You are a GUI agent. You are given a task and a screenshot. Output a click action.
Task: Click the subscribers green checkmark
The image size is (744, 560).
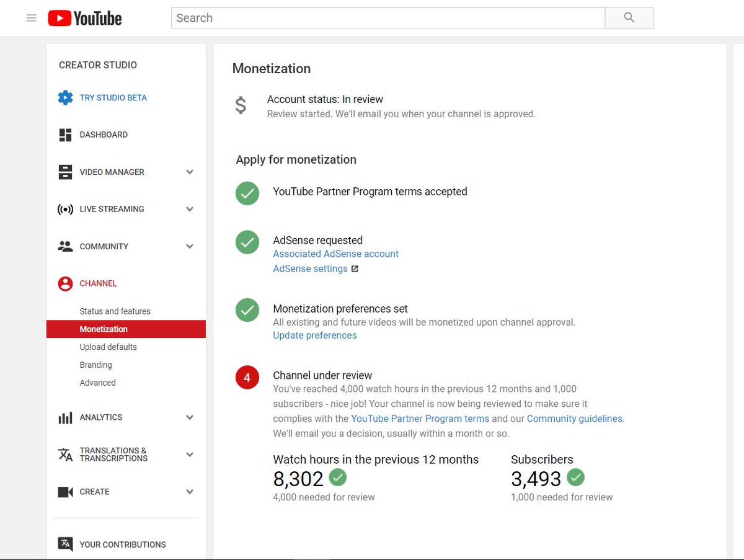576,478
